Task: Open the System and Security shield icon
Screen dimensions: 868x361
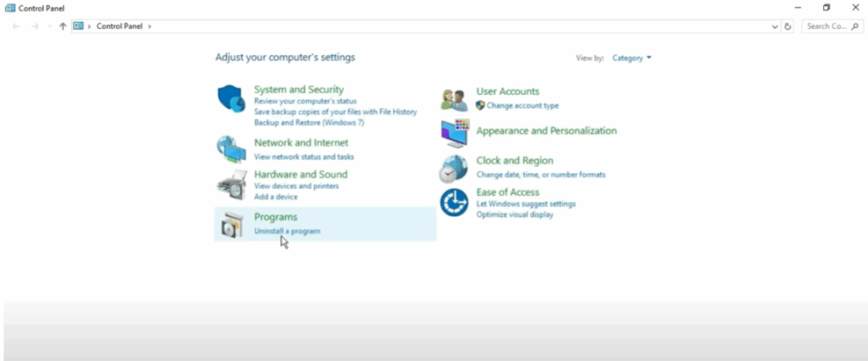Action: tap(231, 99)
